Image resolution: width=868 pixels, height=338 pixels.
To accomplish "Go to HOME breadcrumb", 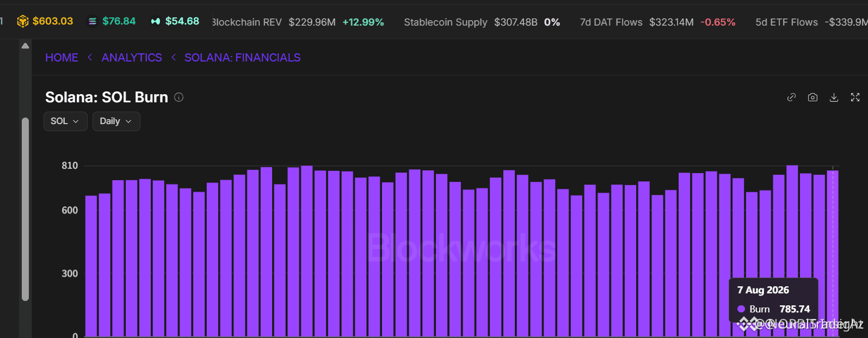I will click(x=61, y=58).
